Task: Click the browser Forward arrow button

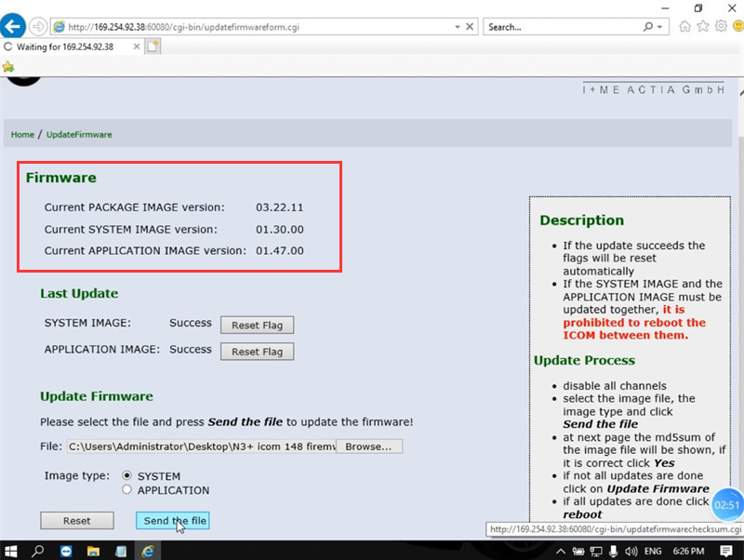Action: tap(38, 27)
